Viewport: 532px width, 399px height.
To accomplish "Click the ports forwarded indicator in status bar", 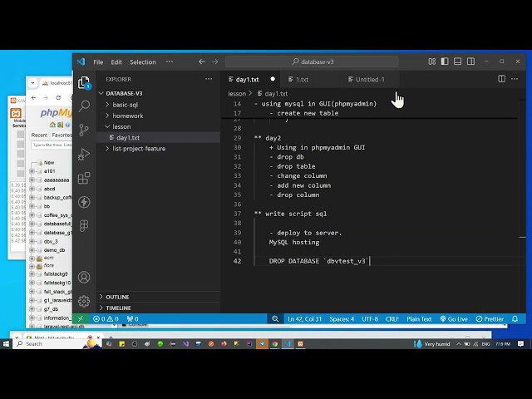I will pos(132,319).
